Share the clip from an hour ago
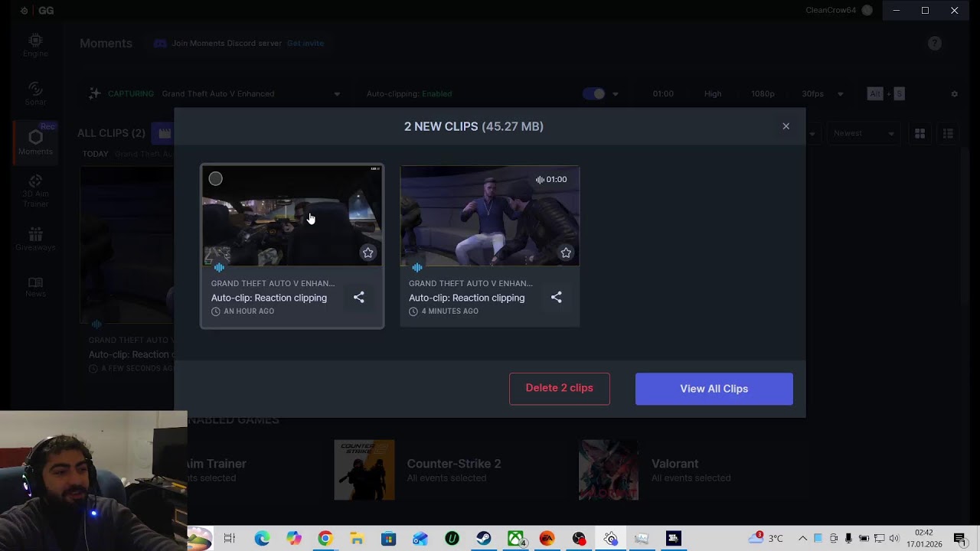This screenshot has height=551, width=980. (359, 297)
